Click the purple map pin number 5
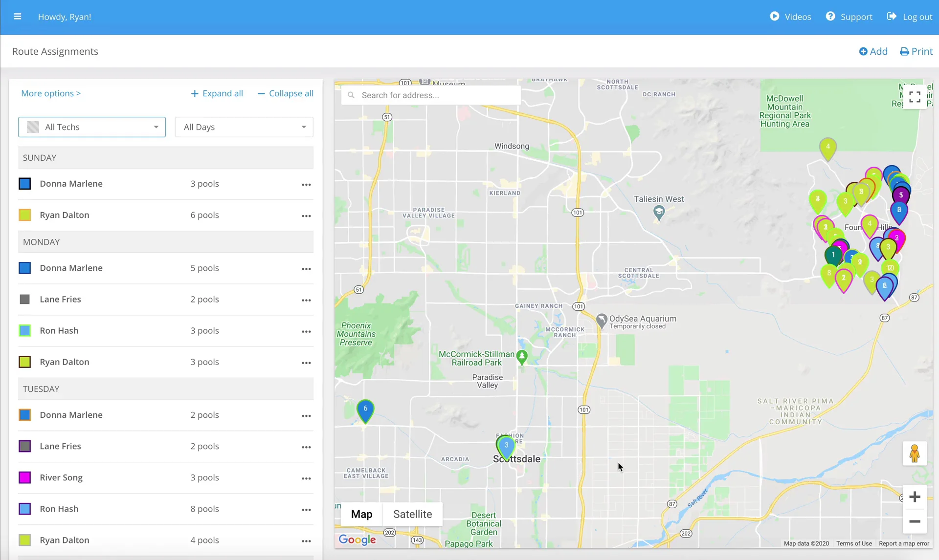 pyautogui.click(x=901, y=195)
